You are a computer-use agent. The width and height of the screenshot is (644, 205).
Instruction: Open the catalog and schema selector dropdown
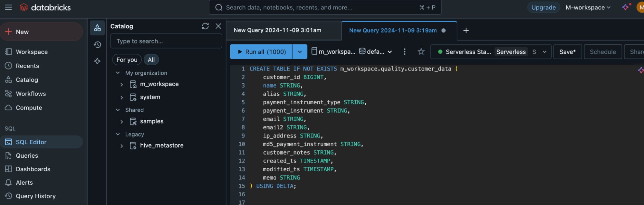352,51
